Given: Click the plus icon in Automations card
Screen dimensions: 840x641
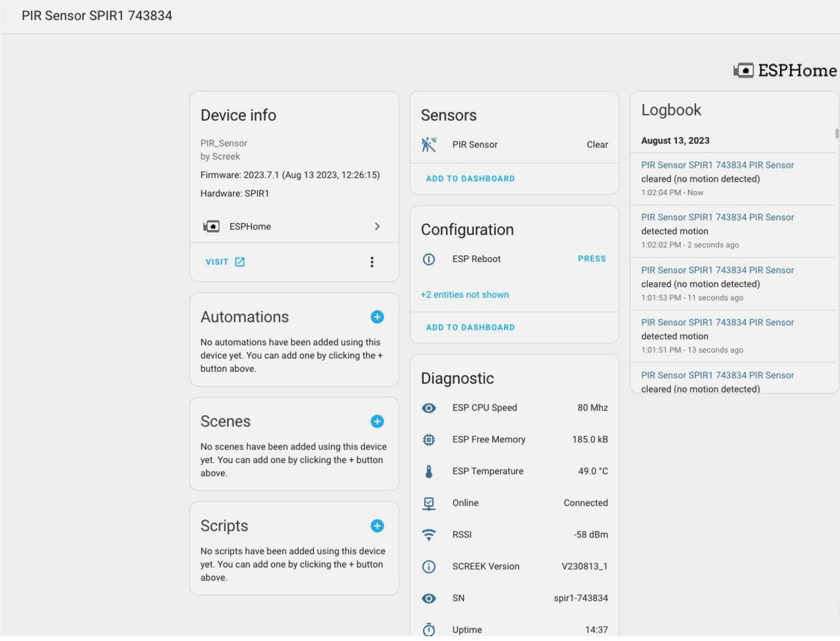Looking at the screenshot, I should [377, 317].
